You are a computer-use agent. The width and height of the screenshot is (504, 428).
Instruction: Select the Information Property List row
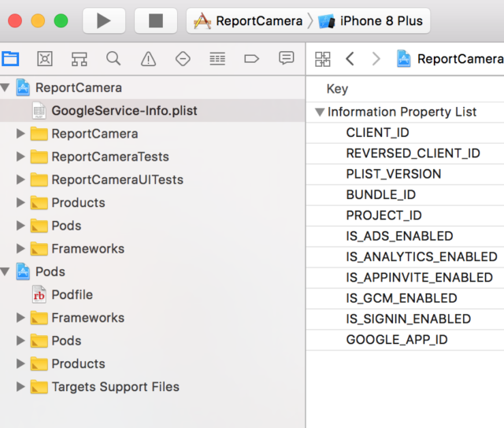tap(405, 112)
